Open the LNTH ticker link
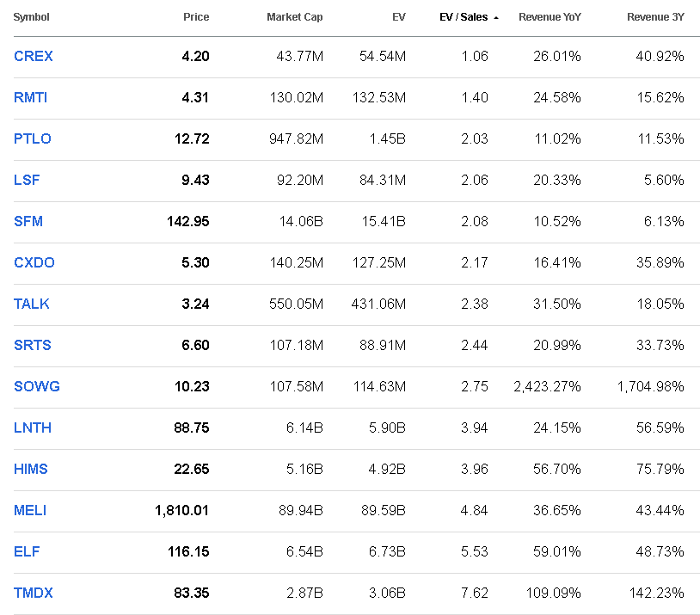Viewport: 700px width, 615px height. point(33,427)
